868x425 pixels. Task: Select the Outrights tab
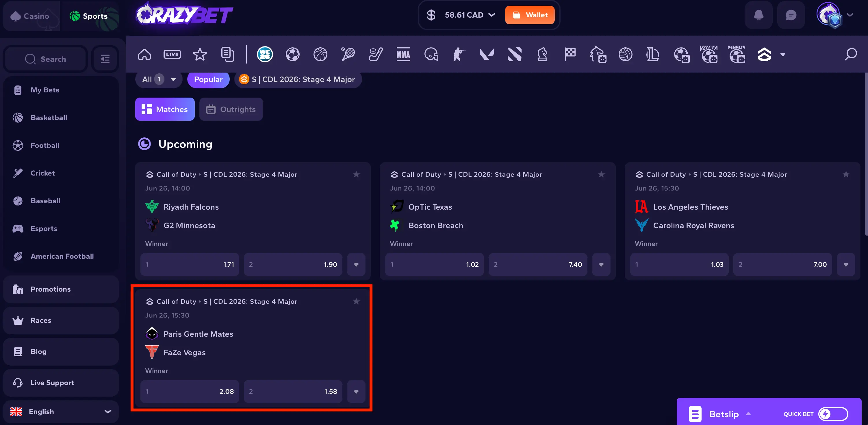(x=231, y=109)
